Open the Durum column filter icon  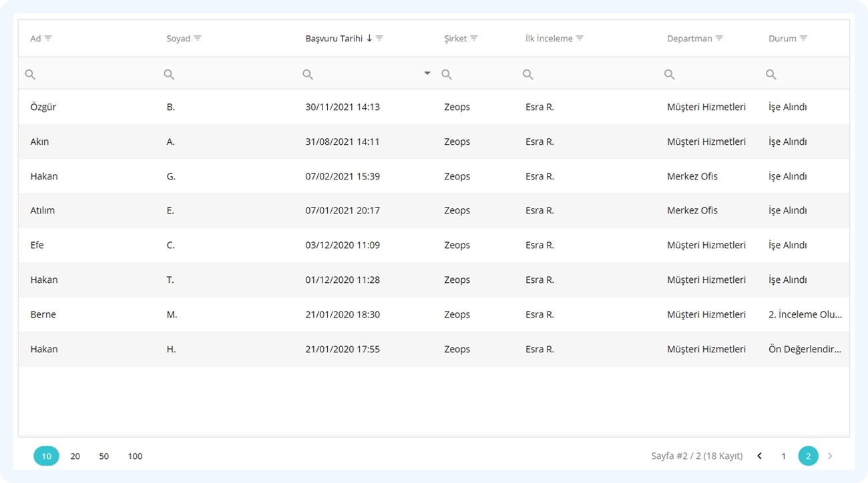coord(803,39)
